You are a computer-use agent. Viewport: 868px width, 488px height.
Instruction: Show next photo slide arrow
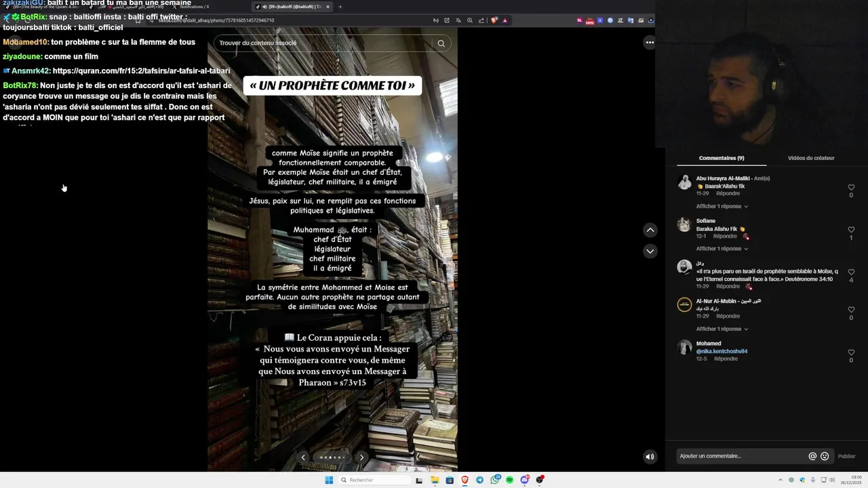coord(361,457)
